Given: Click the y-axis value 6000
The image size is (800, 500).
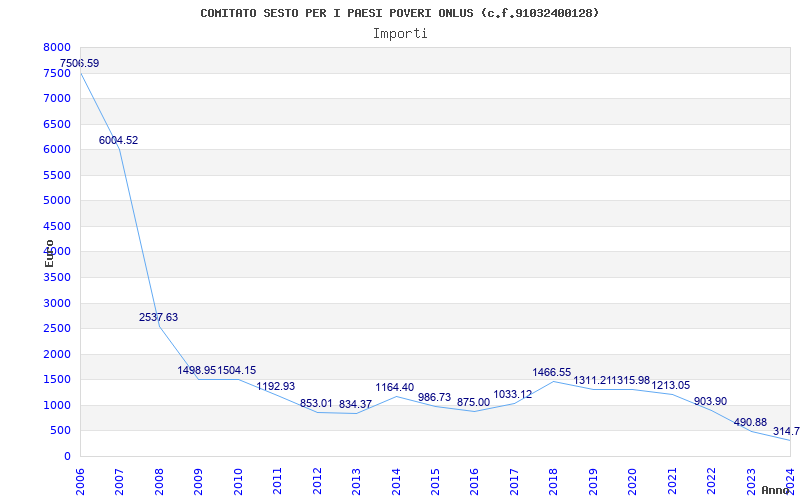Looking at the screenshot, I should [x=57, y=149].
